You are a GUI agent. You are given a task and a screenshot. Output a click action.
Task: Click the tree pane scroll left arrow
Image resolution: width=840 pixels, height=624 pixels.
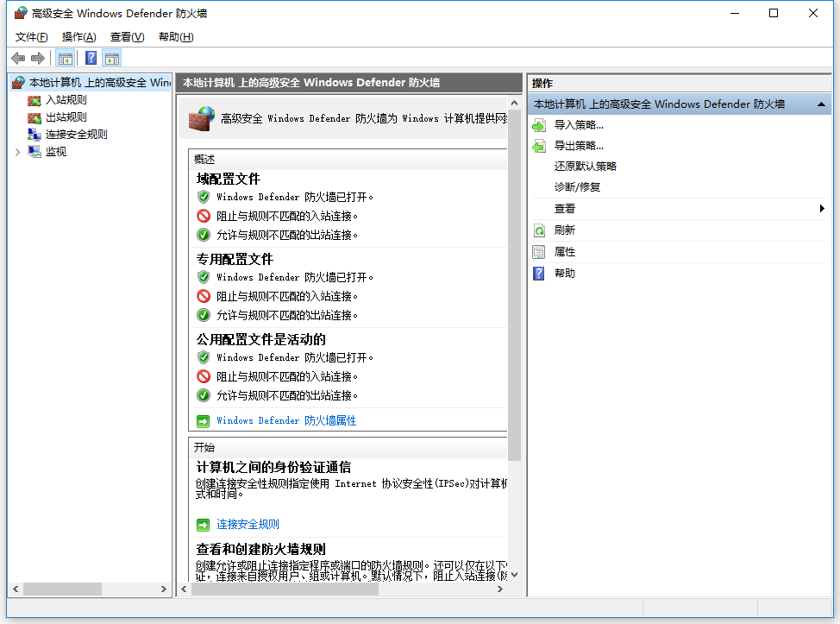pos(16,589)
